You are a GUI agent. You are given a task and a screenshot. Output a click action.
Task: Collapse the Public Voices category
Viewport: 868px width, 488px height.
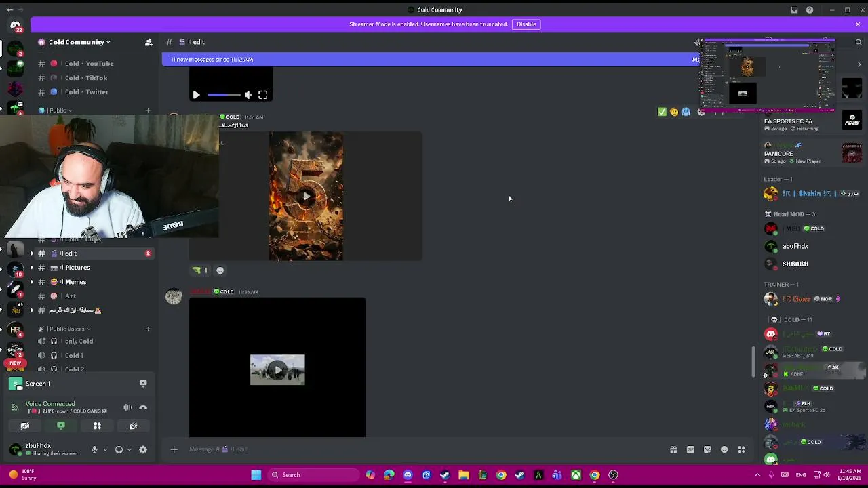point(65,329)
